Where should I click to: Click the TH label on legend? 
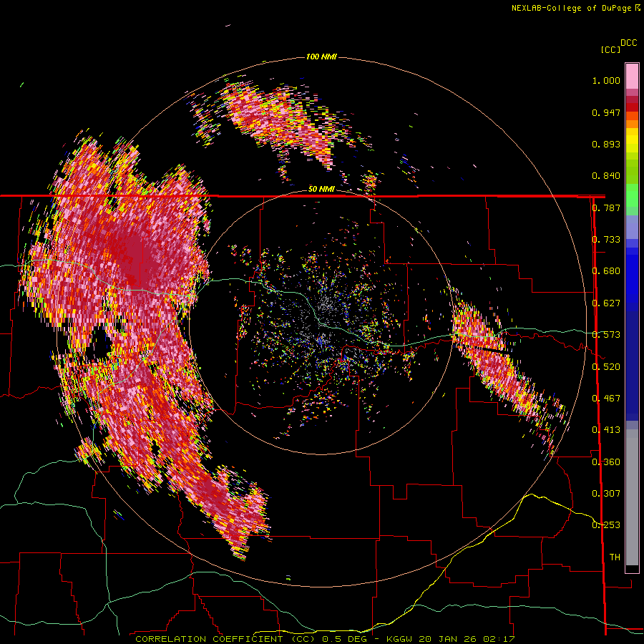coord(615,557)
